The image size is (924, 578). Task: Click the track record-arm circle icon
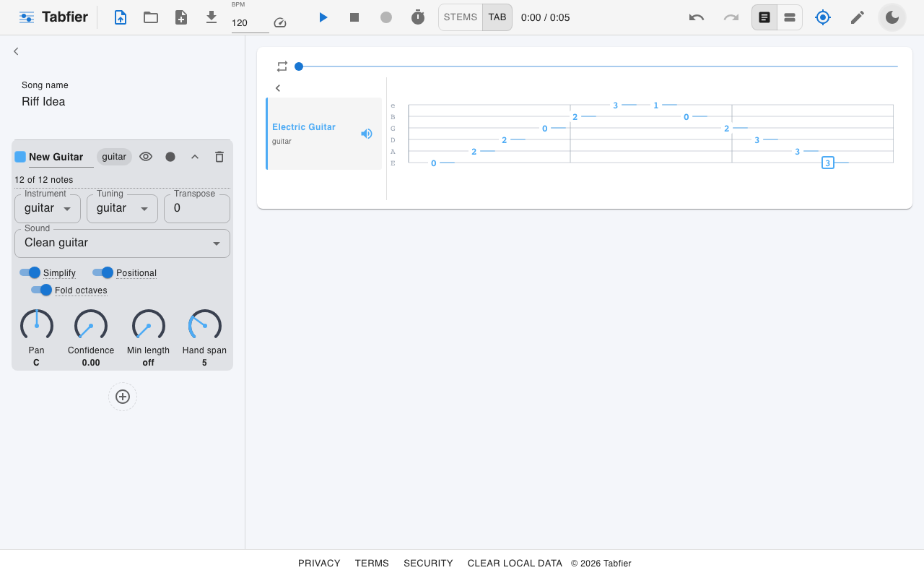coord(170,157)
